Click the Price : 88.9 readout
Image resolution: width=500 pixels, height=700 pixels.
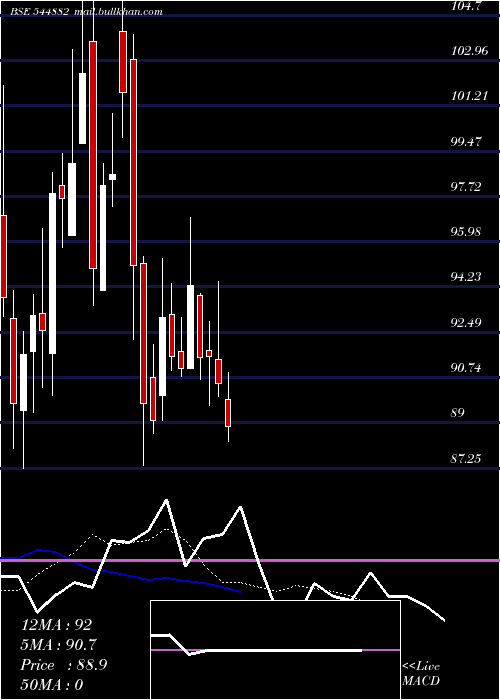click(x=64, y=665)
